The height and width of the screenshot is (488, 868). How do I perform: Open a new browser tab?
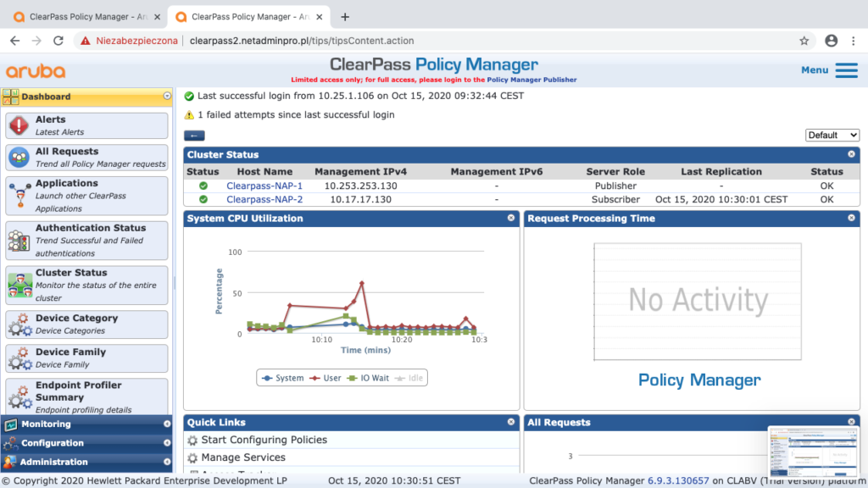click(345, 17)
